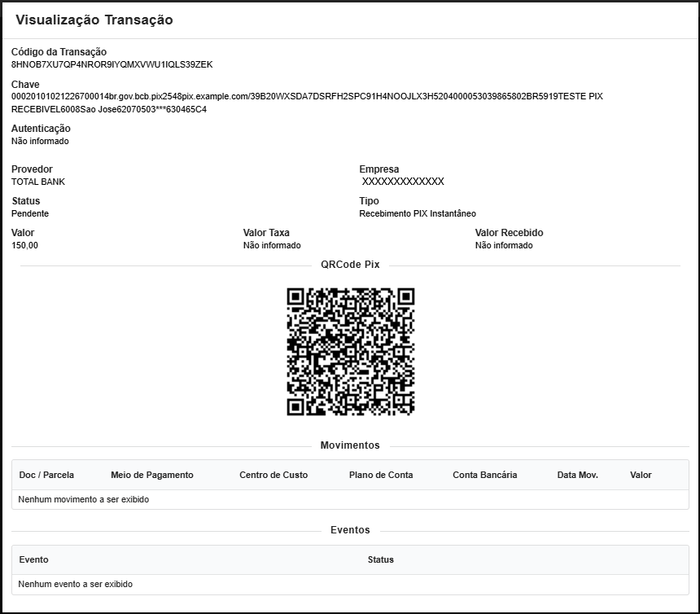Screen dimensions: 700x614
Task: Click the Pendente status value
Action: point(30,213)
